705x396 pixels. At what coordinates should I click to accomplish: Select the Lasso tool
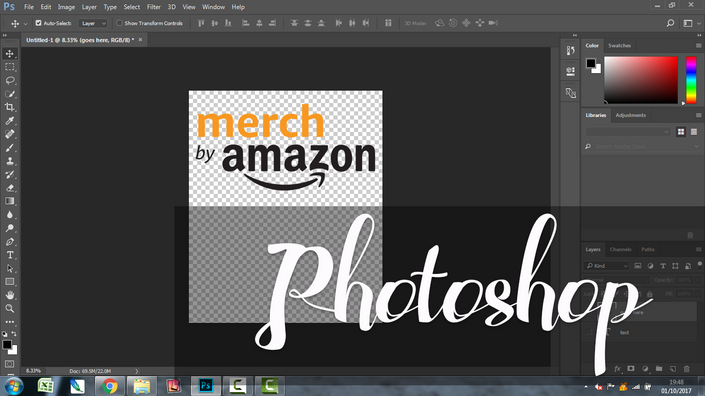coord(9,80)
